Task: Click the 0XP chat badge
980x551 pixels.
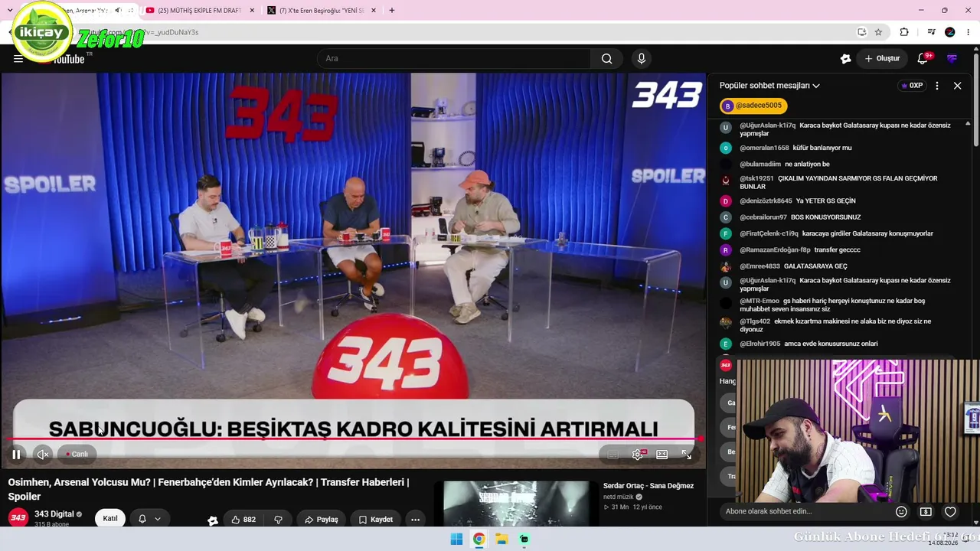Action: 912,86
